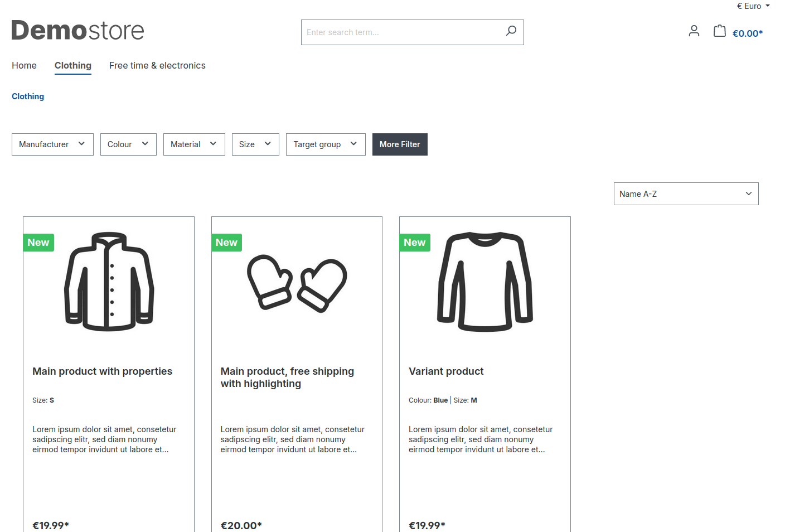Expand the Target group filter
This screenshot has height=532, width=785.
326,144
